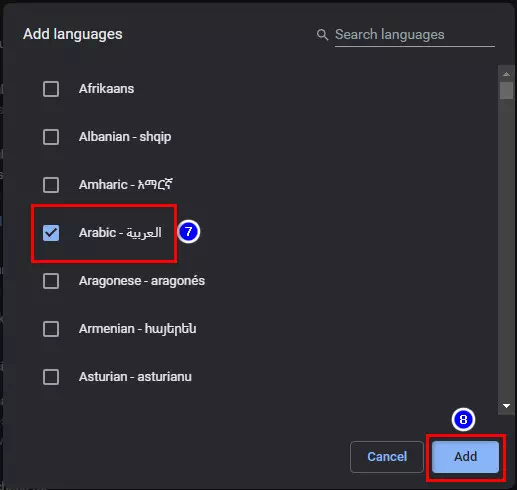The height and width of the screenshot is (490, 517).
Task: Click the scrollbar up arrow
Action: click(506, 74)
